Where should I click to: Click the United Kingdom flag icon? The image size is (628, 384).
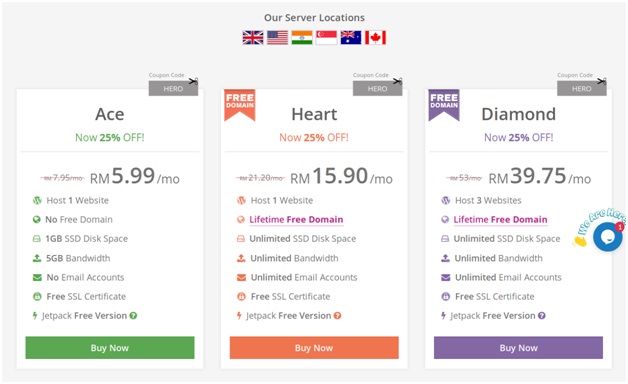(253, 38)
